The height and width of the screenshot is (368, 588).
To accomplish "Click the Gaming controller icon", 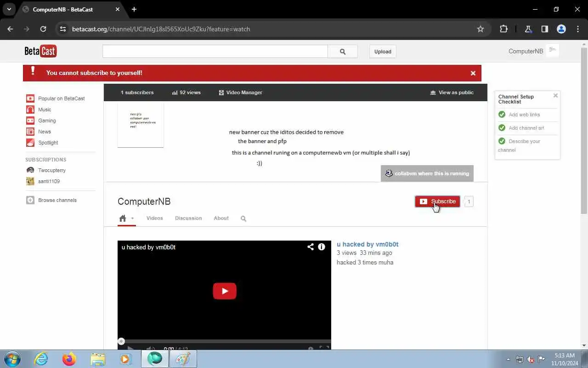I will pyautogui.click(x=30, y=121).
